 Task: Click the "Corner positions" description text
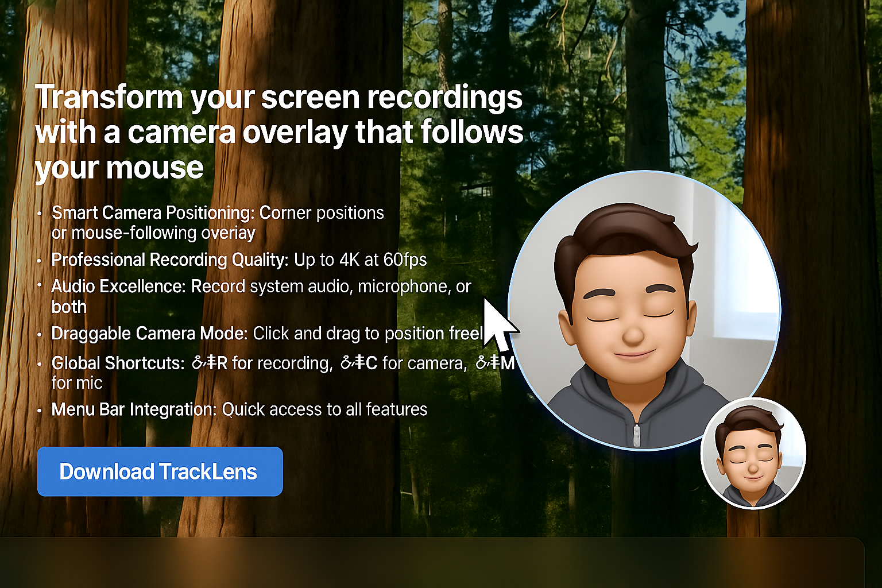coord(322,213)
